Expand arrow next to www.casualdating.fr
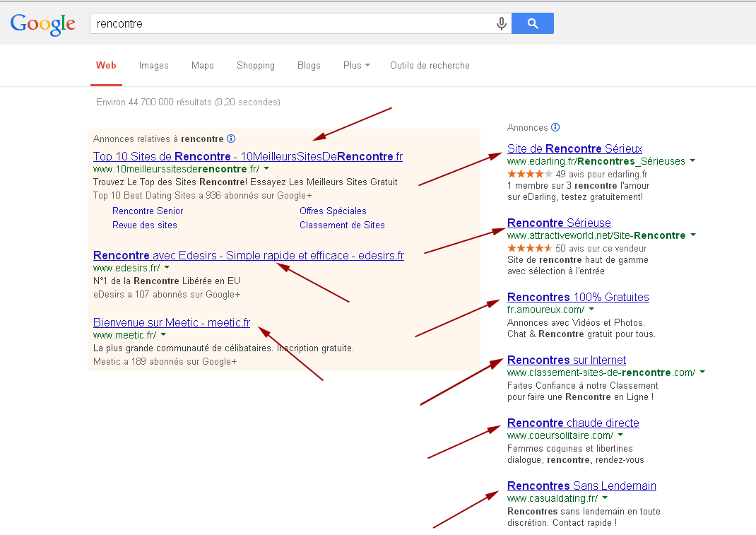 [605, 498]
